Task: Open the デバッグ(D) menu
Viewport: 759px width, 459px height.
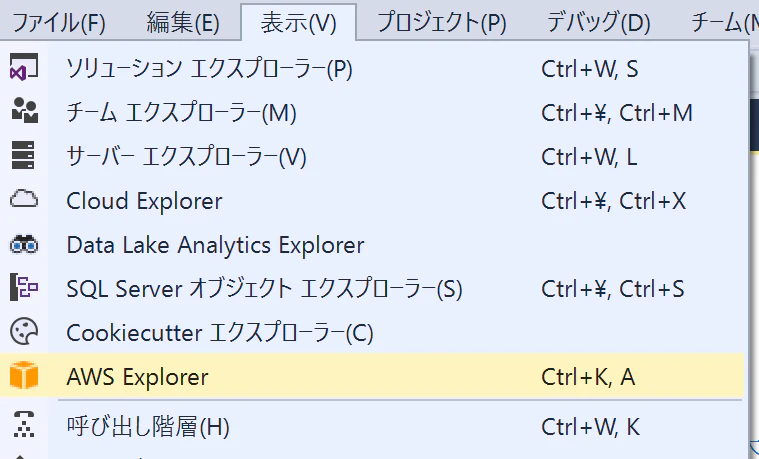Action: (598, 23)
